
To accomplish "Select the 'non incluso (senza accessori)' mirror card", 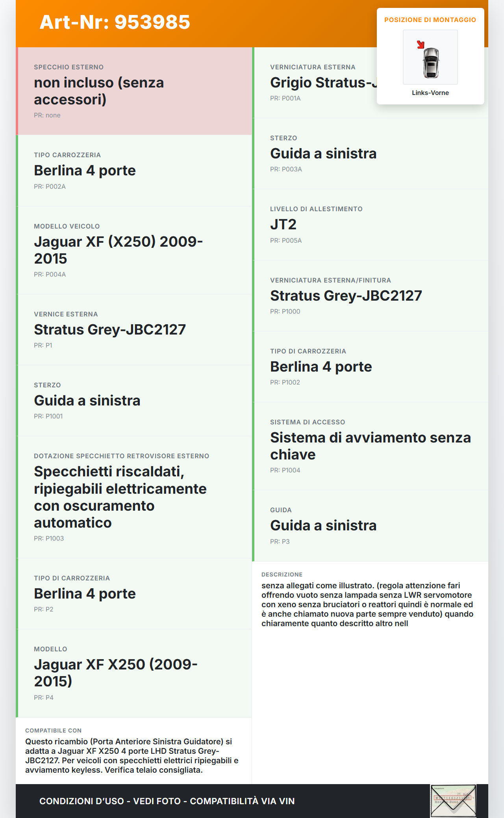I will (134, 91).
